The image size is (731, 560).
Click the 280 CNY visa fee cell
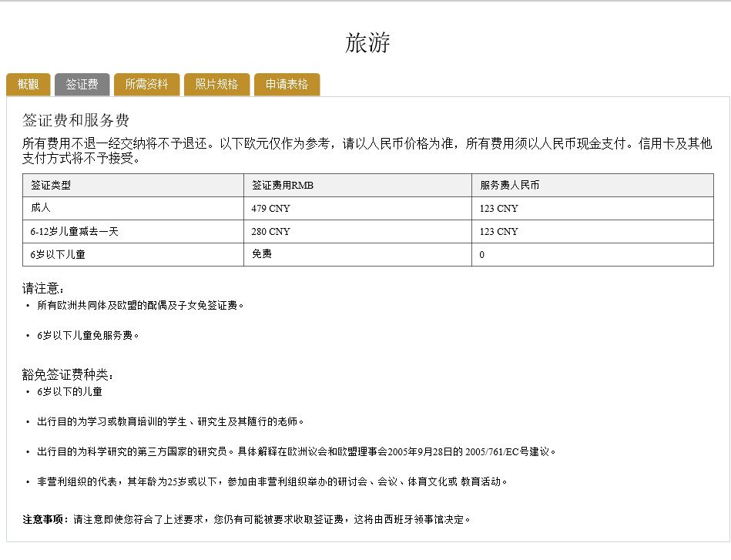click(270, 232)
